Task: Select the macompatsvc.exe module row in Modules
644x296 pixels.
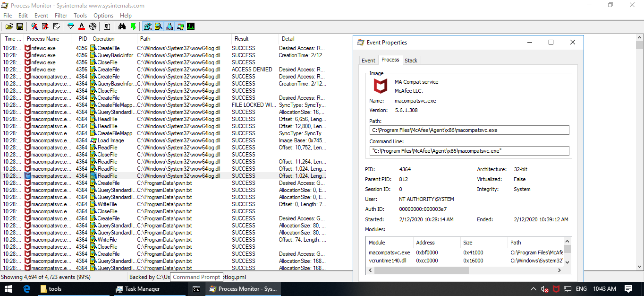Action: pos(466,252)
